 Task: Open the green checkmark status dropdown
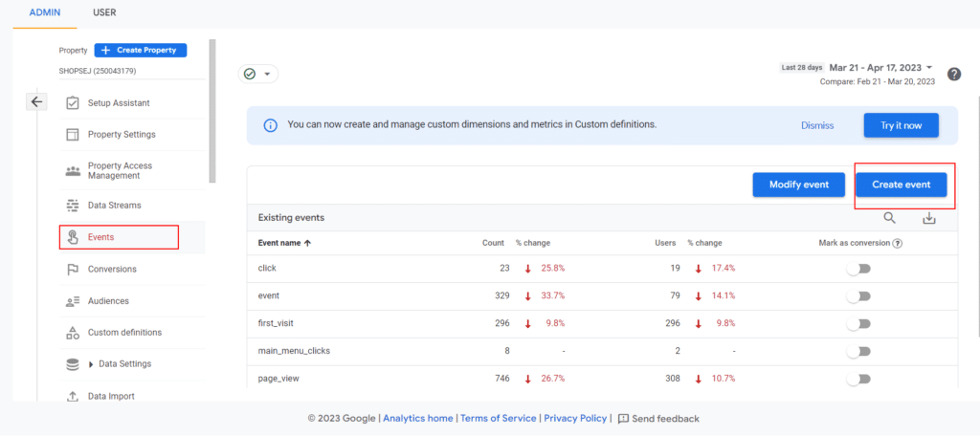(x=257, y=74)
